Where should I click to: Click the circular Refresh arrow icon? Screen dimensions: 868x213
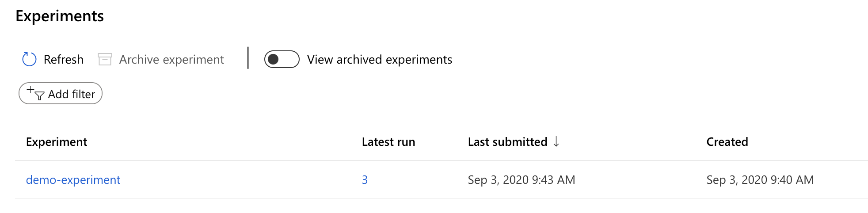[x=29, y=59]
